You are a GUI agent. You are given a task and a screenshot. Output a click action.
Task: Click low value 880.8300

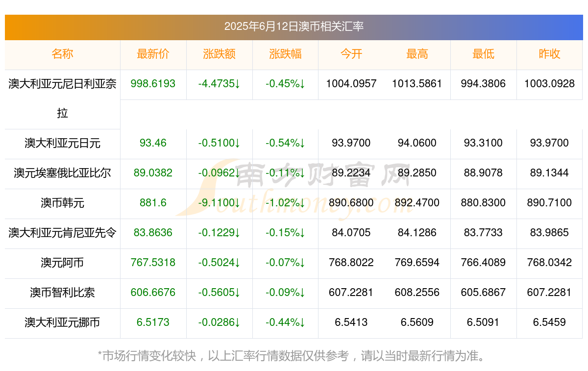(x=483, y=203)
